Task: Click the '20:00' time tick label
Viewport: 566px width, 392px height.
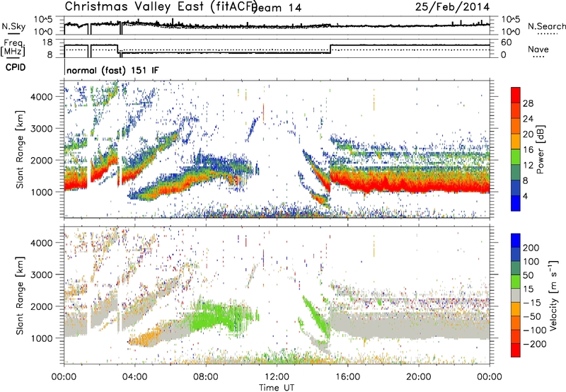Action: 418,377
